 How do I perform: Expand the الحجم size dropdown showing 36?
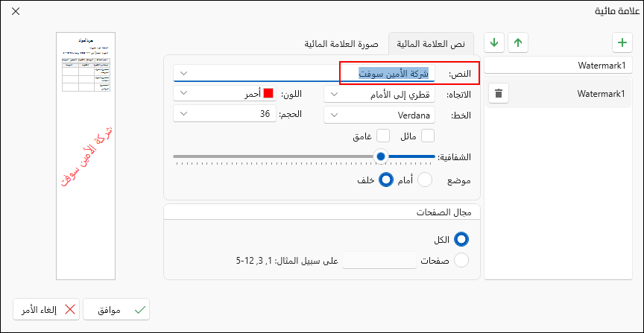click(x=224, y=114)
